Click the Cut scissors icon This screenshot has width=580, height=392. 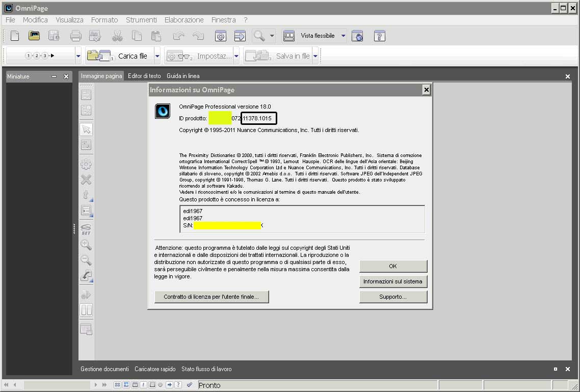click(x=117, y=36)
